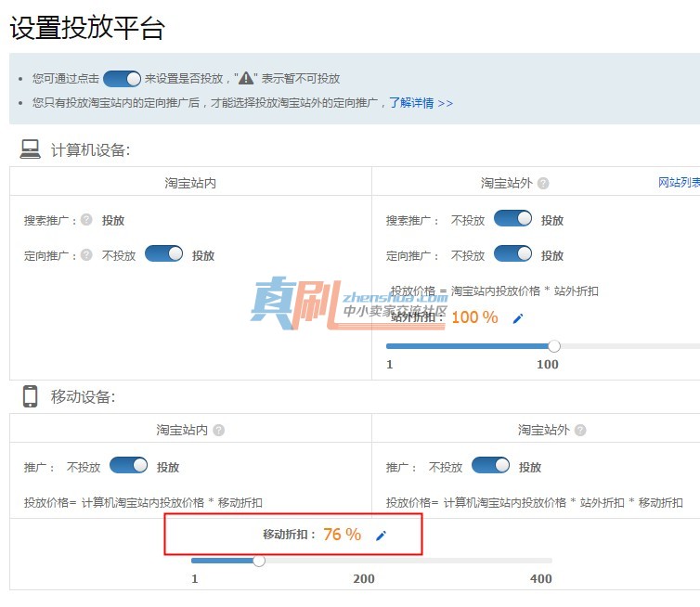Click the laptop icon for 计算机设备
Screen dimensions: 700x607
pos(30,149)
